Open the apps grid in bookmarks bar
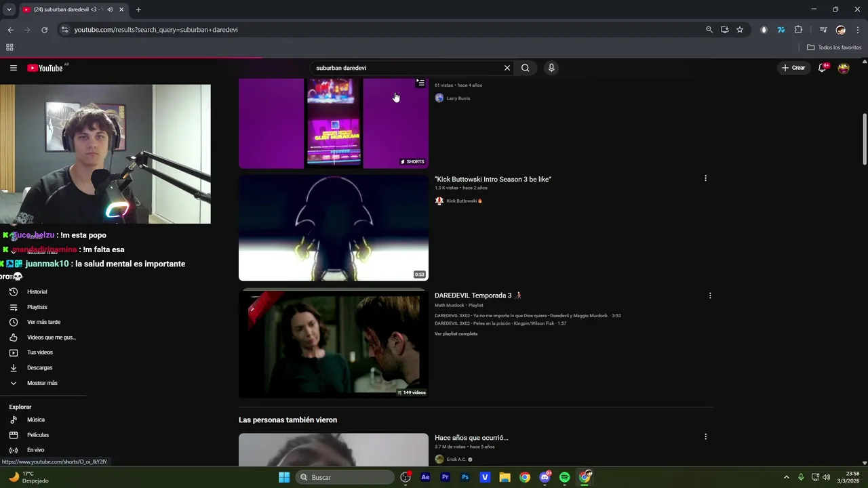Image resolution: width=868 pixels, height=488 pixels. (9, 47)
